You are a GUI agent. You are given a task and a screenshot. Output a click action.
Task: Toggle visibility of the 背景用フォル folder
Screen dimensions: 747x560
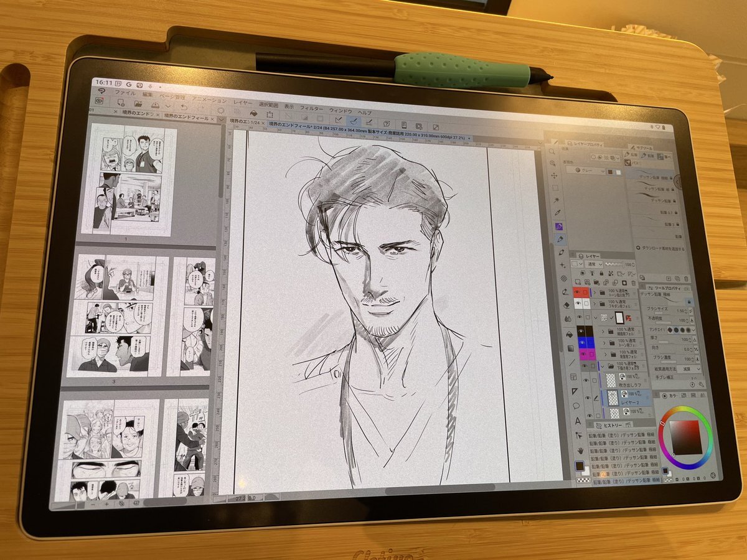(583, 353)
